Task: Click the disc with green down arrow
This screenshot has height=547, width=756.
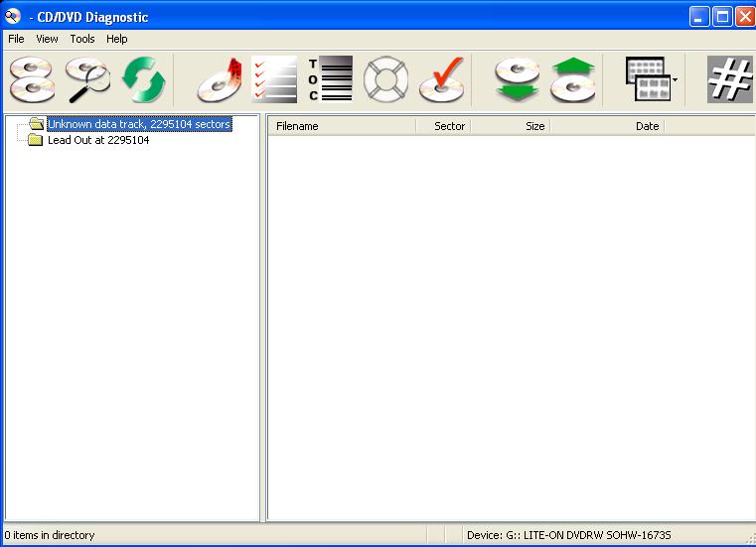Action: click(518, 79)
